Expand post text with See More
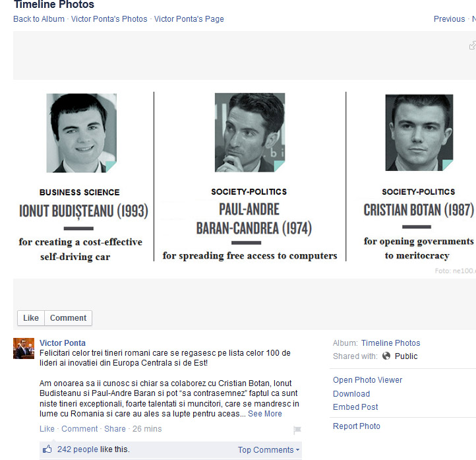Screen dimensions: 476x460 point(264,414)
